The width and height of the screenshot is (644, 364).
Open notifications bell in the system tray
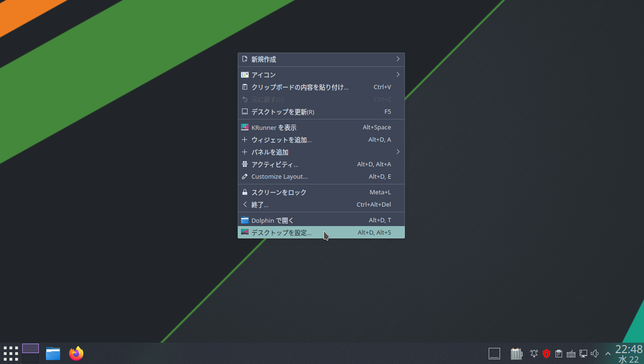(534, 354)
